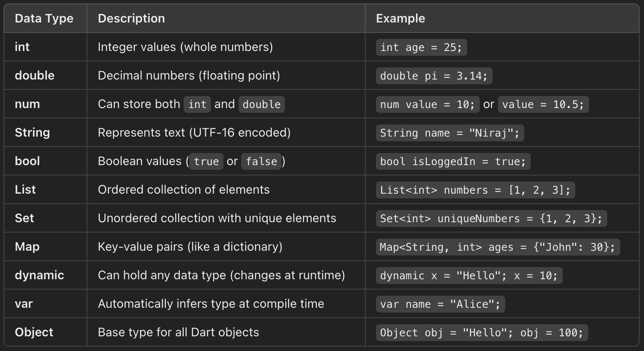This screenshot has width=644, height=351.
Task: Click the inline "double" tag in the num description
Action: (x=261, y=104)
